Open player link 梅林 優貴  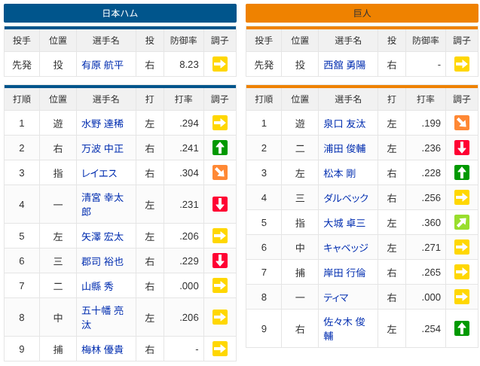102,349
